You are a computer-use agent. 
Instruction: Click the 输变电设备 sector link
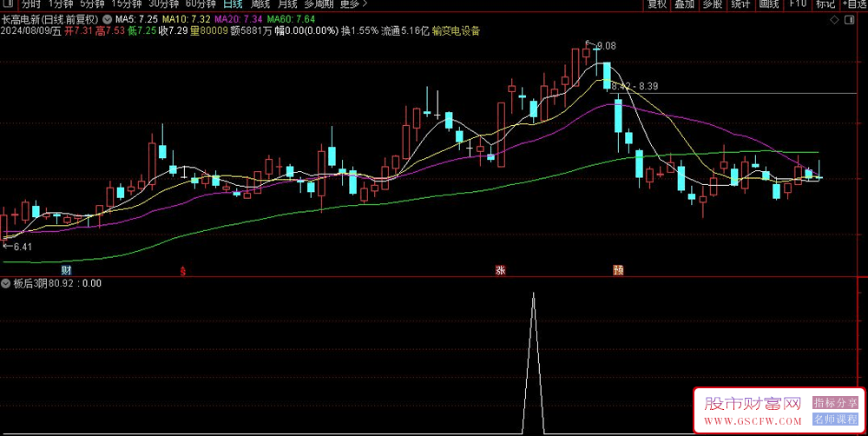(x=457, y=30)
